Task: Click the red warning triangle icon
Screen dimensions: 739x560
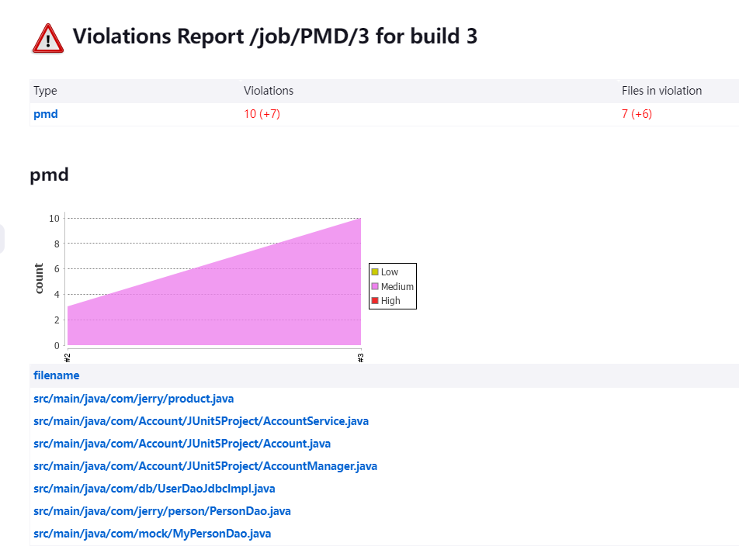Action: [x=47, y=39]
